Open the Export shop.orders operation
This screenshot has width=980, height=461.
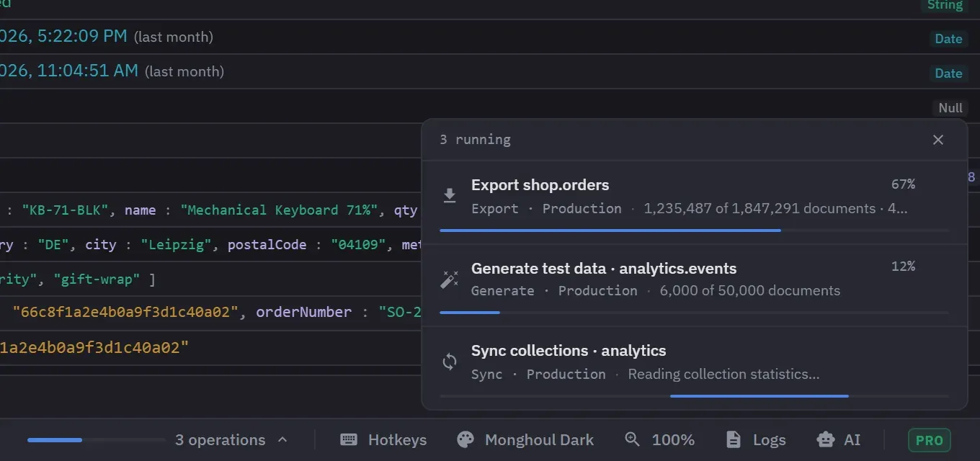tap(695, 202)
